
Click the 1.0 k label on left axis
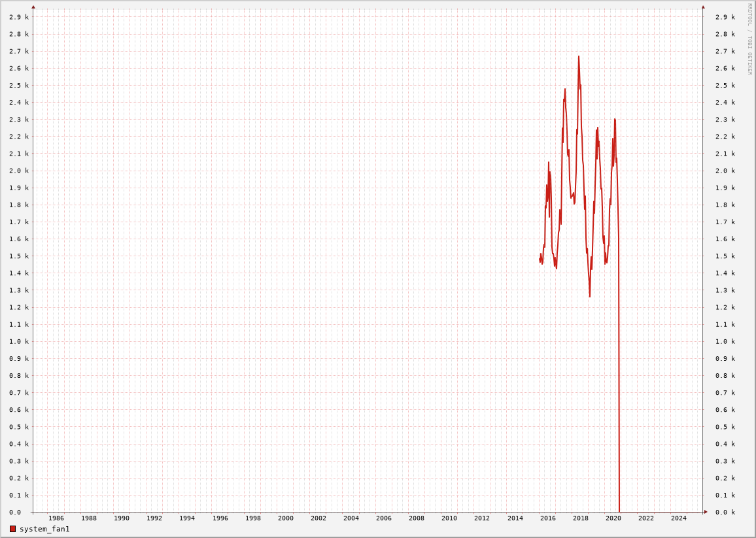(x=18, y=341)
